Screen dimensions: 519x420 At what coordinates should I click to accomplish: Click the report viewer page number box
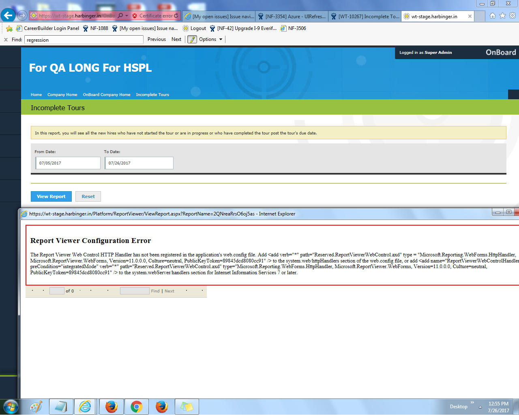point(57,291)
